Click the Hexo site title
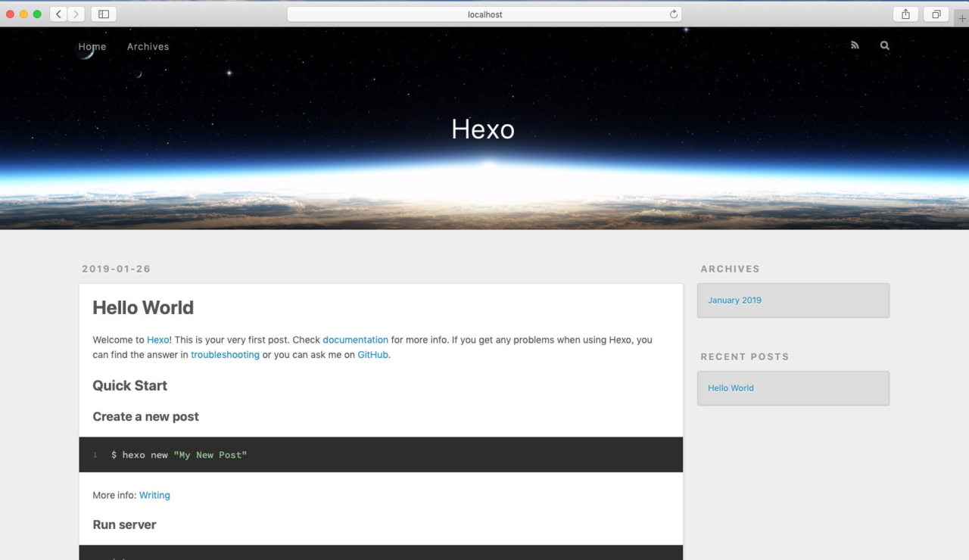 point(483,129)
